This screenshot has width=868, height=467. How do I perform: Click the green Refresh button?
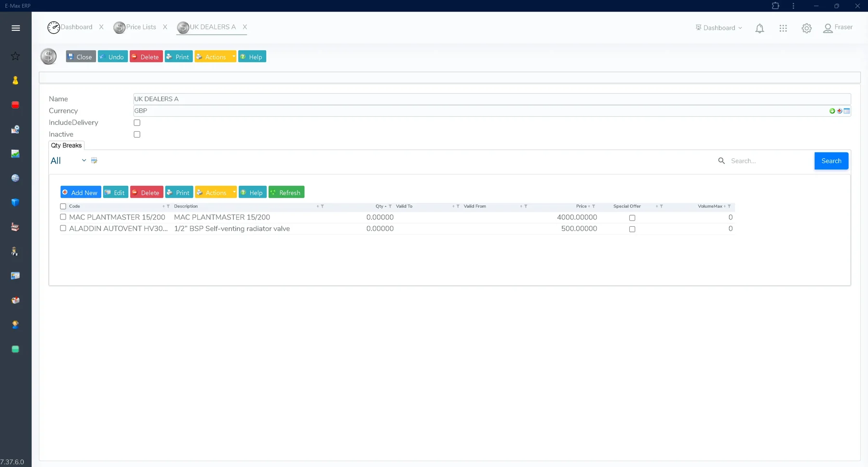286,192
